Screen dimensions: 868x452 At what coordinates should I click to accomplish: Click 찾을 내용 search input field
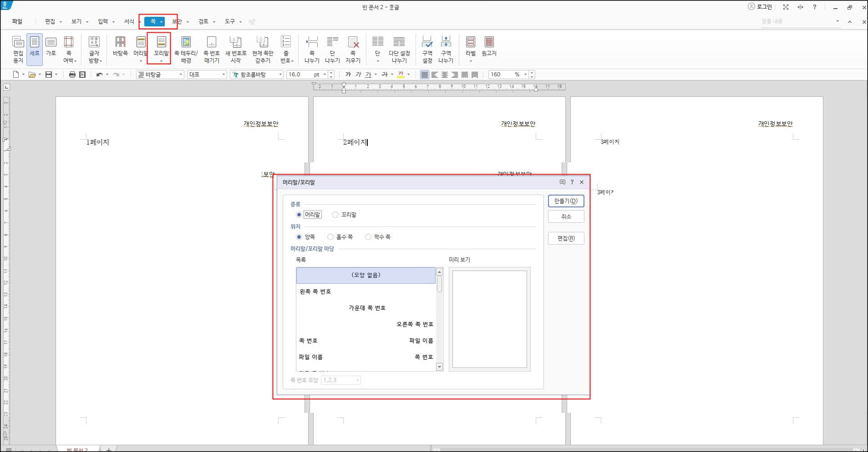797,21
